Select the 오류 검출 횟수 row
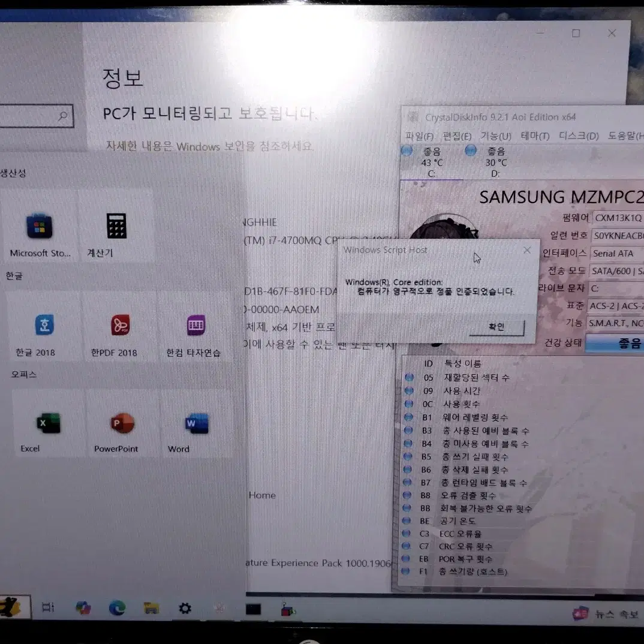This screenshot has height=644, width=644. [522, 495]
